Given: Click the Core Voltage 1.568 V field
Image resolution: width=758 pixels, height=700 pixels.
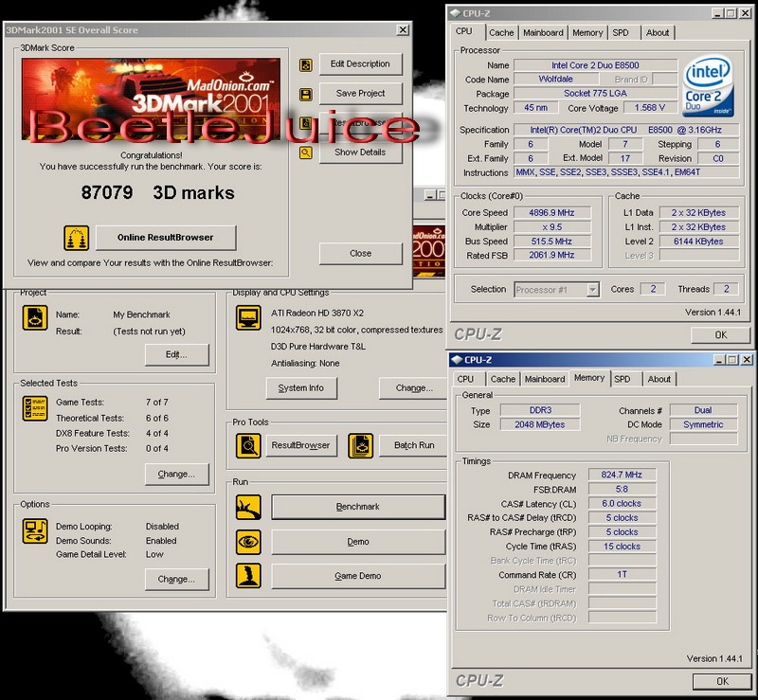Looking at the screenshot, I should 650,107.
